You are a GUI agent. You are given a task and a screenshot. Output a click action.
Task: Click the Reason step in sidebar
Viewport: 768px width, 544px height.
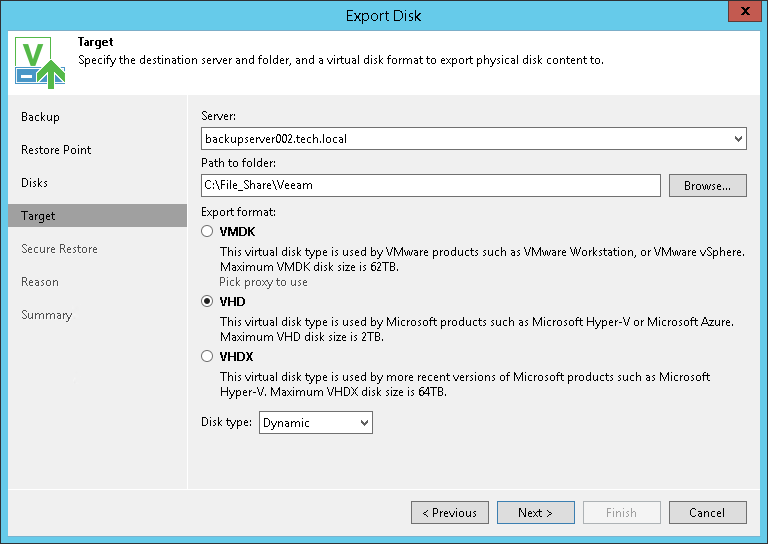(40, 282)
